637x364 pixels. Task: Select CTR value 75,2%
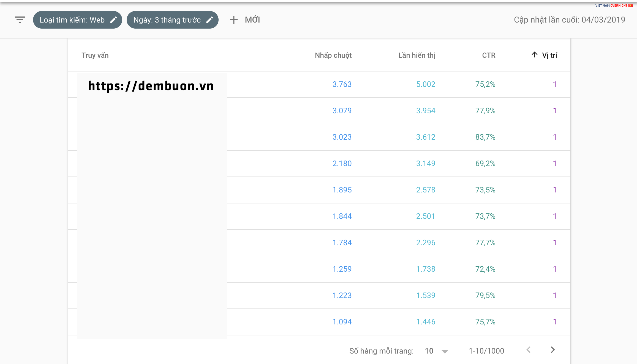pos(485,84)
